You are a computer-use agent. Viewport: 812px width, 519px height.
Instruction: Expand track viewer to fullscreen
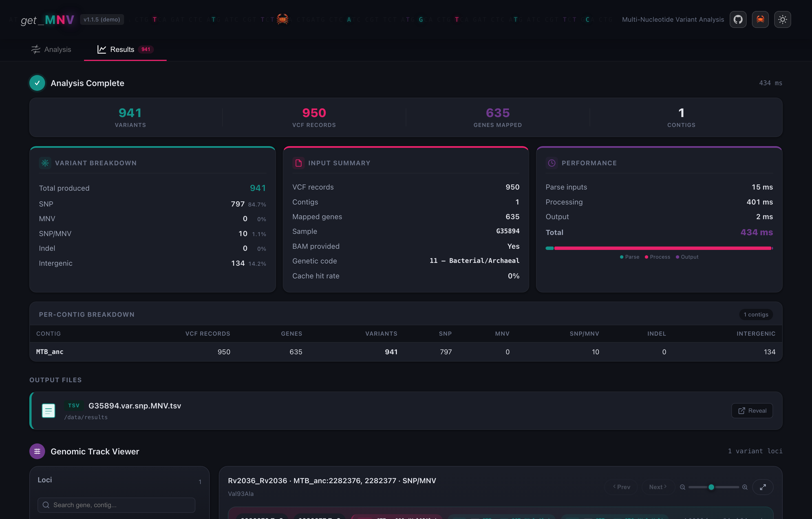[x=763, y=487]
